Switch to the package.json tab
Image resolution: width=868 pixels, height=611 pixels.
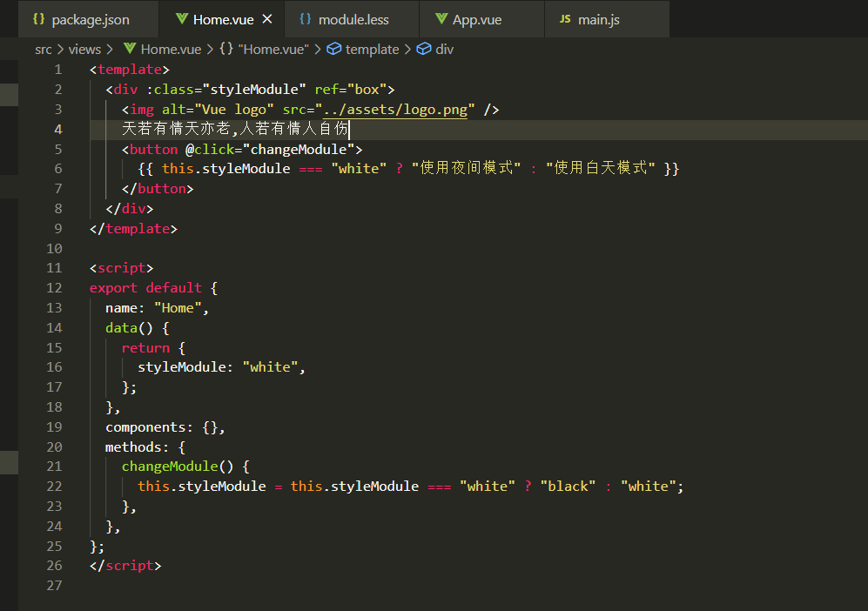pyautogui.click(x=89, y=19)
